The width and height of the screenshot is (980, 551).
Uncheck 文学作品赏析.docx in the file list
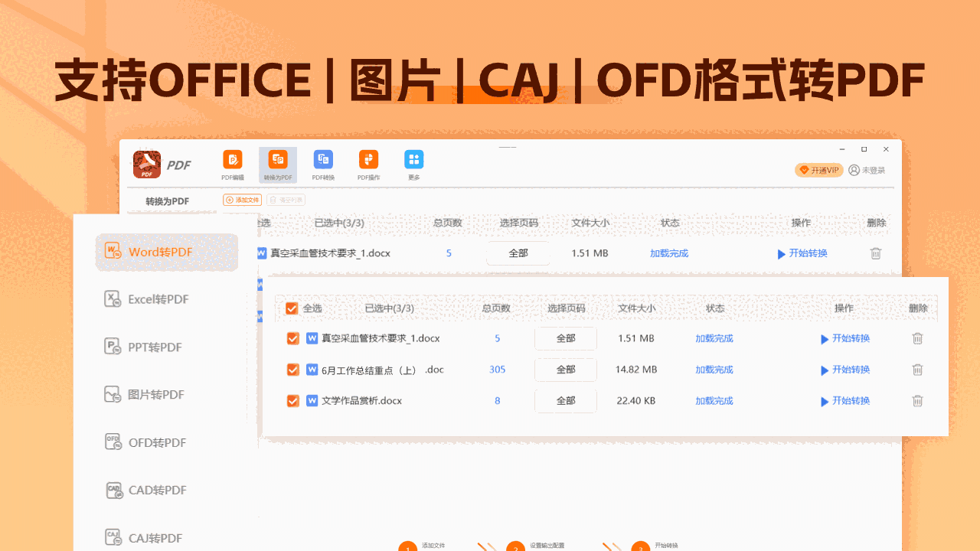pos(292,400)
